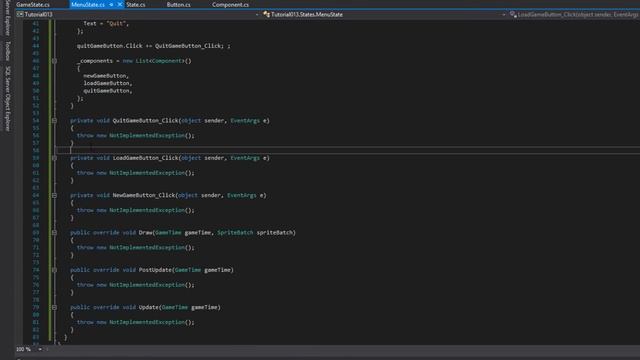Click the throw statement inside QuitGameButton_Click

pyautogui.click(x=136, y=136)
